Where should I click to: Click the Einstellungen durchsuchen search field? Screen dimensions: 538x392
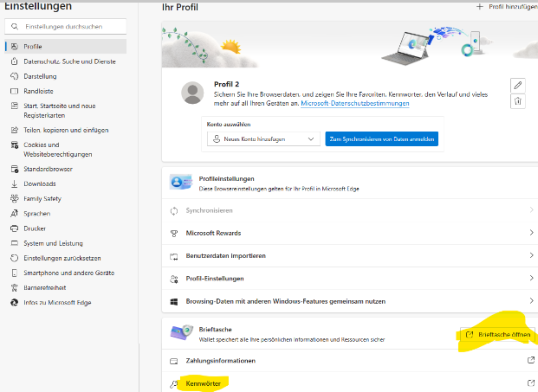click(69, 27)
